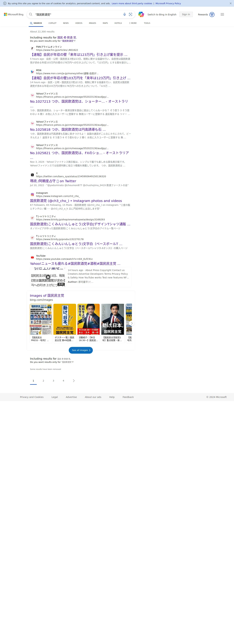Click the X (Twitter) result favicon

pos(32,175)
